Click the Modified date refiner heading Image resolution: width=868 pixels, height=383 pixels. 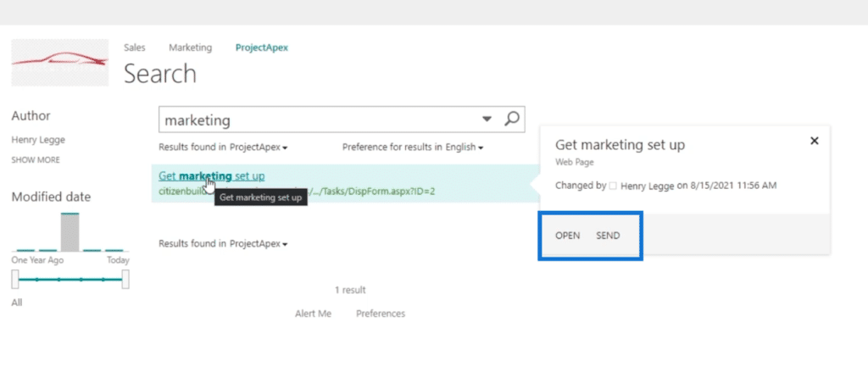point(51,197)
